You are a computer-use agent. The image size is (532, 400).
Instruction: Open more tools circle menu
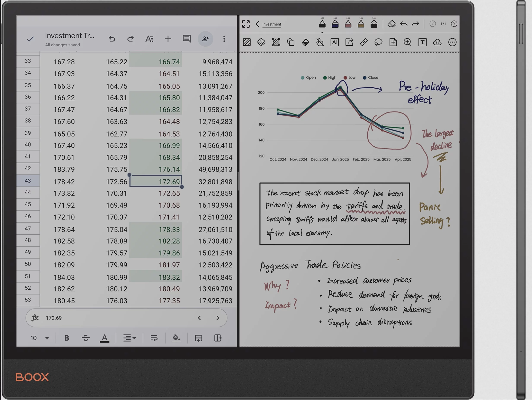coord(452,42)
